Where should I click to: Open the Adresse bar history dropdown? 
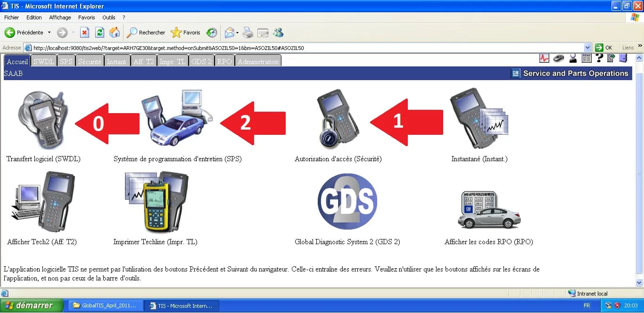point(587,48)
